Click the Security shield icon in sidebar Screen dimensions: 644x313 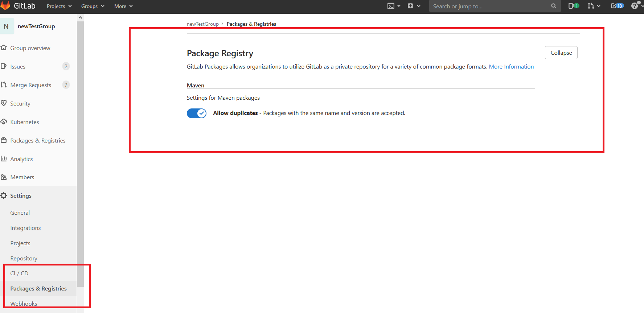[x=4, y=103]
